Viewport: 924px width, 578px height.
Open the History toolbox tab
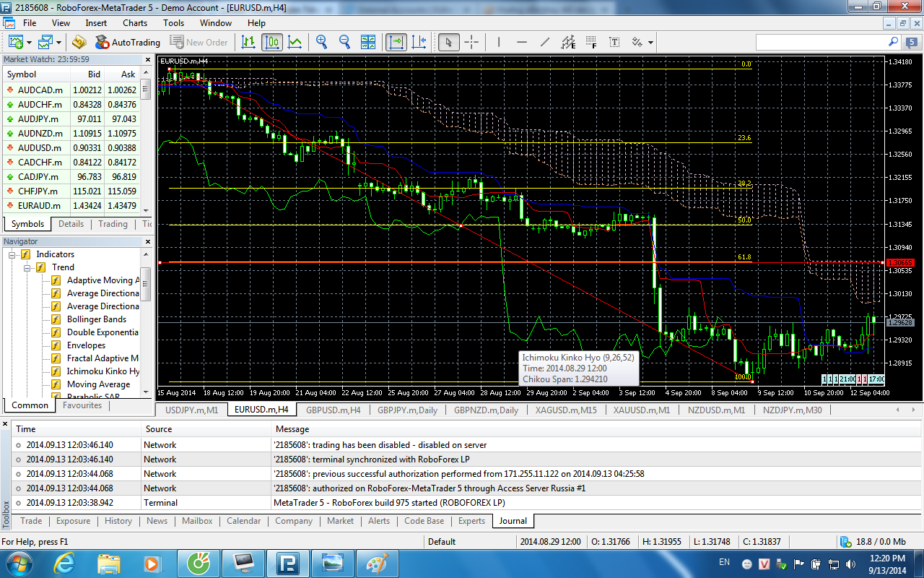[118, 521]
